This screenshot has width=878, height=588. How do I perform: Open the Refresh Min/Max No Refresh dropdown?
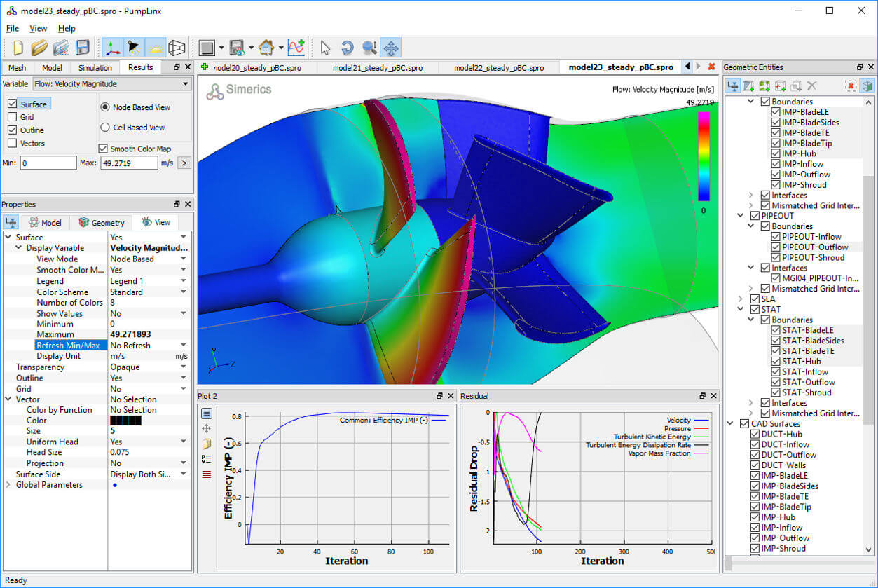tap(149, 346)
